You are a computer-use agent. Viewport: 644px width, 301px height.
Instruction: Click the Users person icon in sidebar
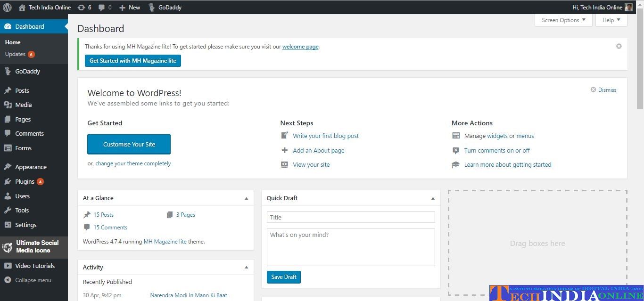click(x=8, y=196)
